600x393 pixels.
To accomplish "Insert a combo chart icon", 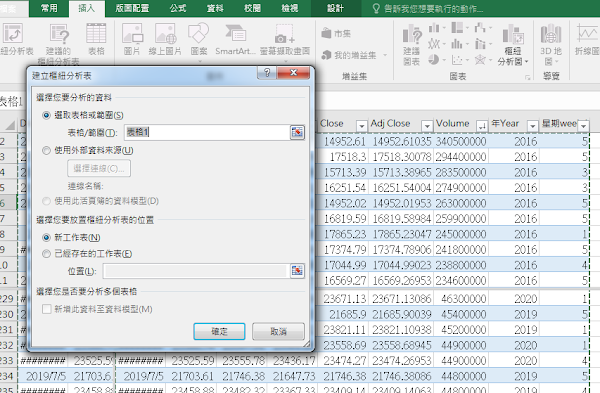I will pyautogui.click(x=480, y=44).
